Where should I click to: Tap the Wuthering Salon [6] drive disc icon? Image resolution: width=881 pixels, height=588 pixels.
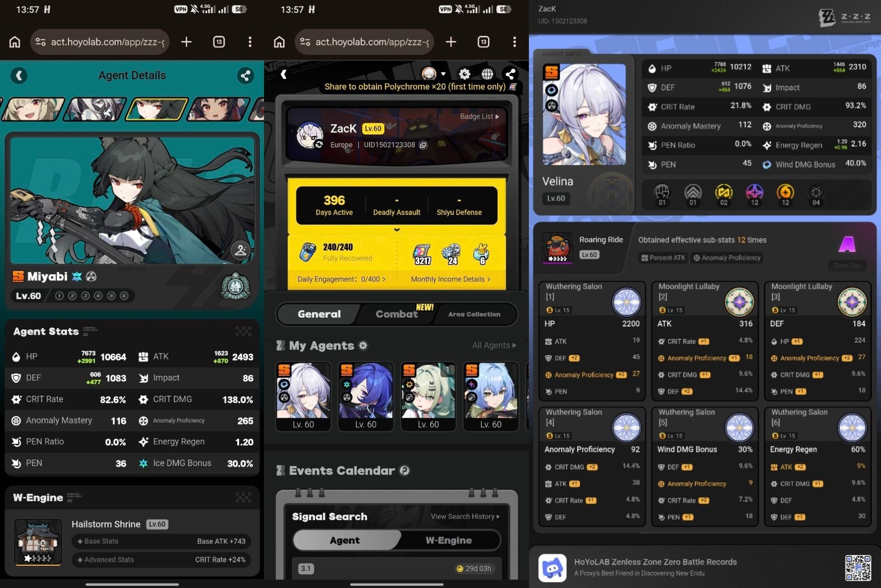coord(852,427)
